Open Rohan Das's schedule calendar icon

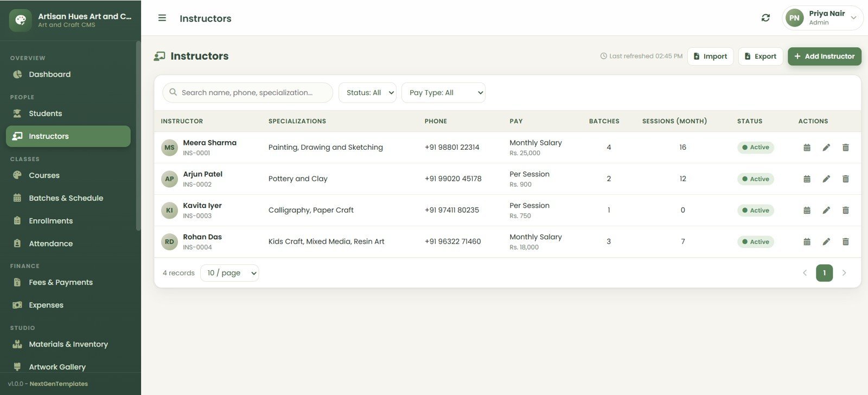click(x=807, y=242)
